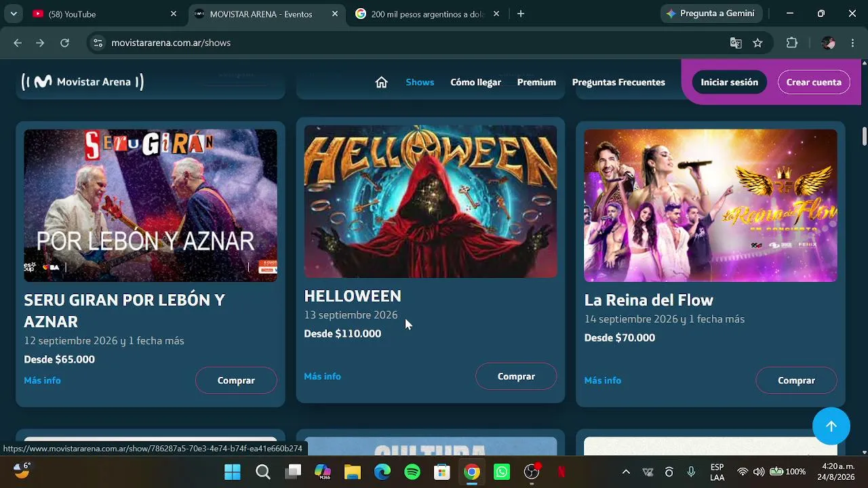The image size is (868, 488).
Task: Open File Explorer from the taskbar
Action: pyautogui.click(x=353, y=472)
